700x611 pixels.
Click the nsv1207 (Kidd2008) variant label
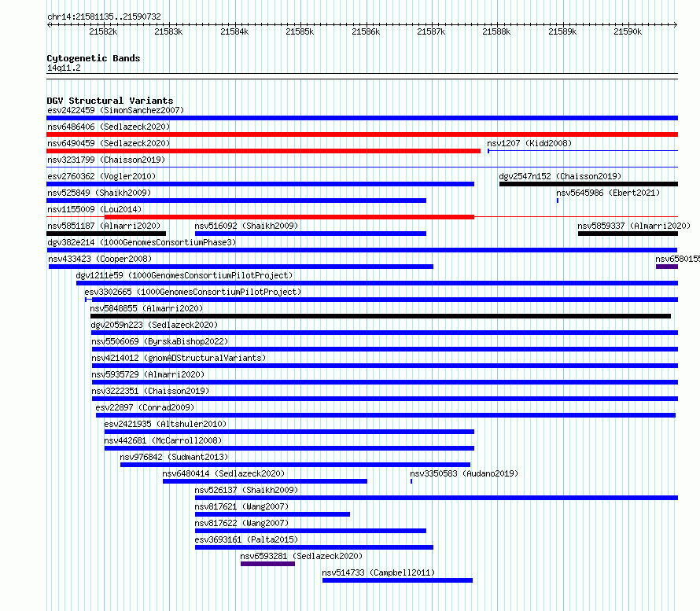tap(529, 143)
